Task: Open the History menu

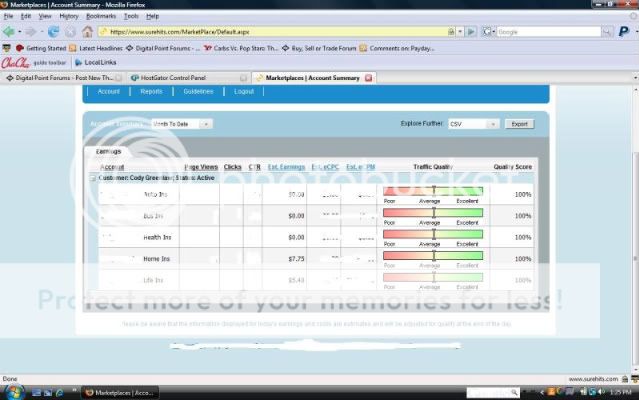Action: (x=68, y=16)
